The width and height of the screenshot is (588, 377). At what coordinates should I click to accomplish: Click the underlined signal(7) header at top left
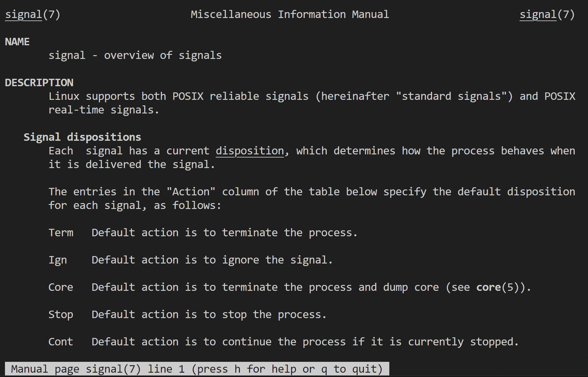(33, 15)
